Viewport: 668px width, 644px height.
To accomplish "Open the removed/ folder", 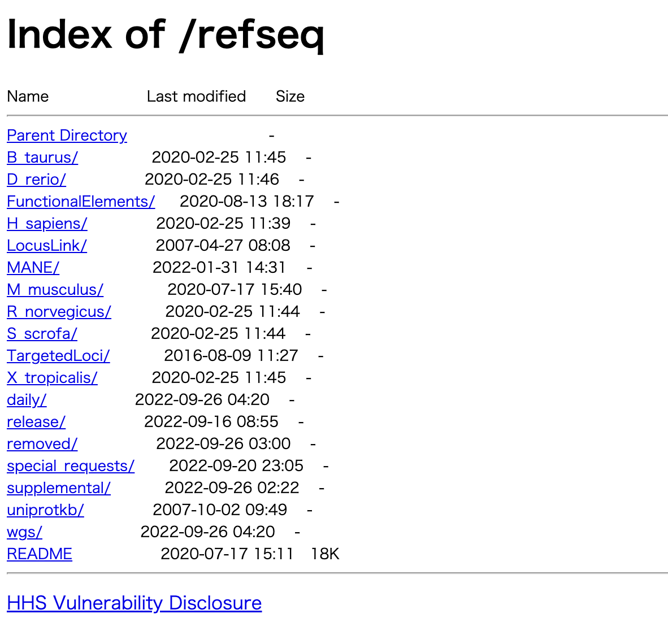I will [42, 444].
